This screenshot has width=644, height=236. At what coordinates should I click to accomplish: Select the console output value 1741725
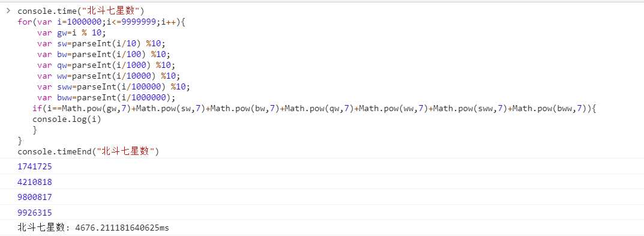pos(35,166)
